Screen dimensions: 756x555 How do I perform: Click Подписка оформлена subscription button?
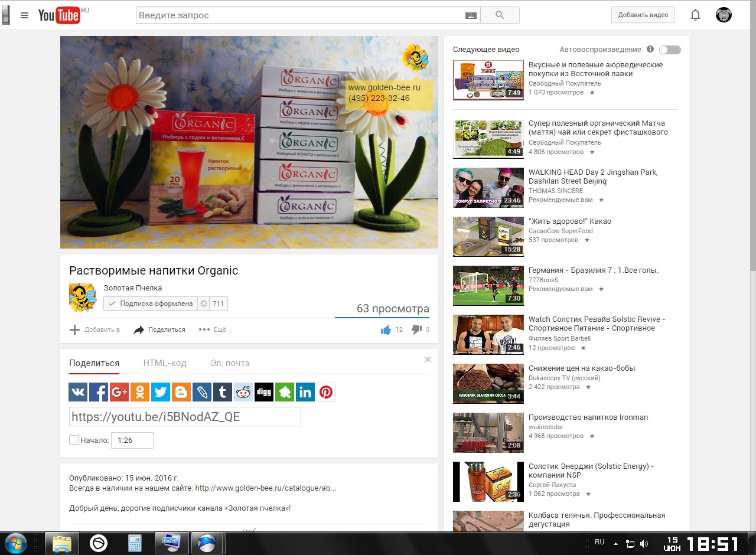151,303
